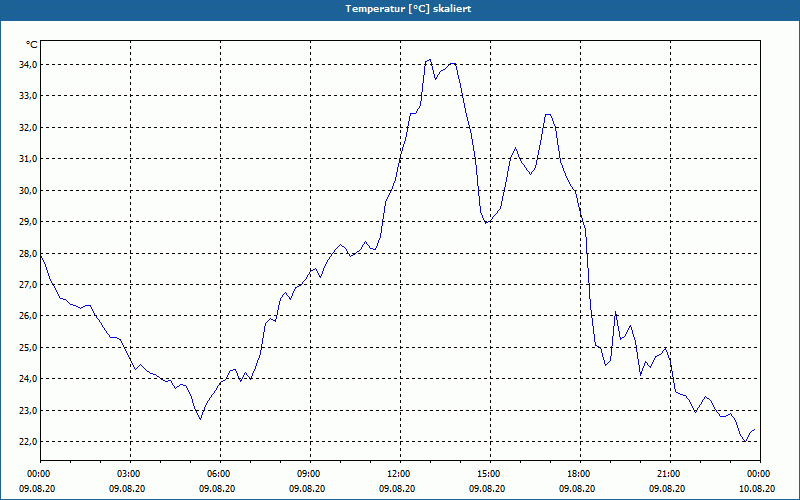The image size is (800, 500).
Task: Click the chart title "Temperatur [°C] skaliert"
Action: [x=408, y=9]
